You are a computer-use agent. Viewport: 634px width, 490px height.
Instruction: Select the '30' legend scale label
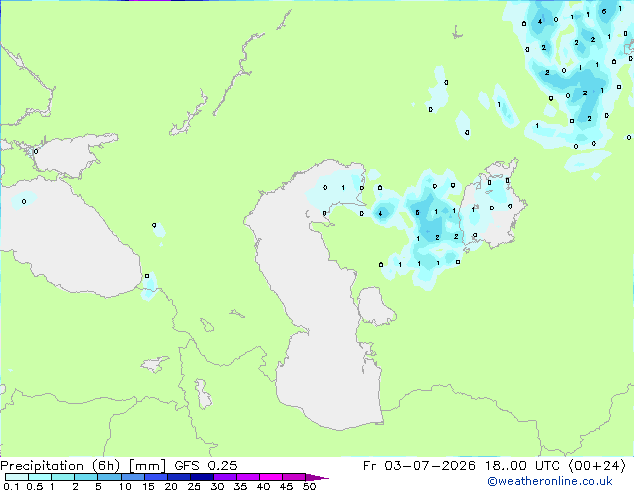pyautogui.click(x=217, y=486)
